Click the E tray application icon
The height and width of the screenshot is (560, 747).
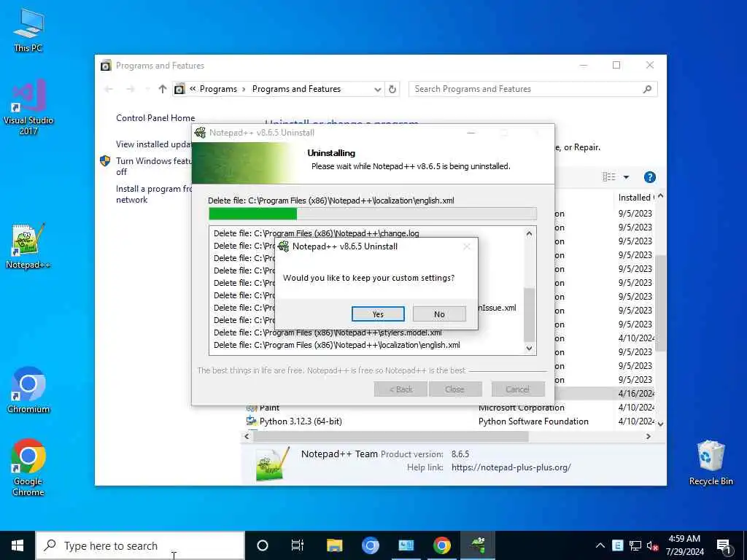(x=617, y=545)
